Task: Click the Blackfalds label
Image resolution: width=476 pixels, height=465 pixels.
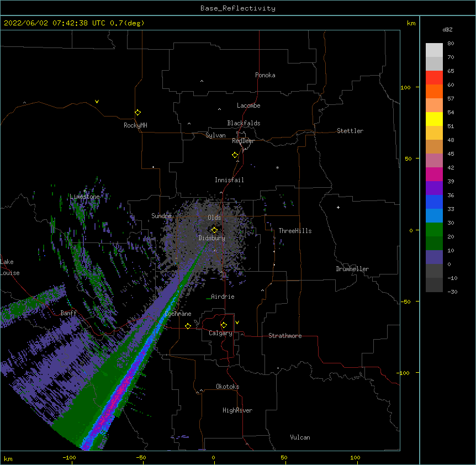Action: 244,123
